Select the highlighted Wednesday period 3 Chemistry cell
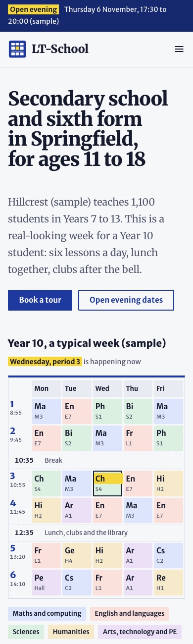Screen dimensions: 193x644 click(107, 483)
